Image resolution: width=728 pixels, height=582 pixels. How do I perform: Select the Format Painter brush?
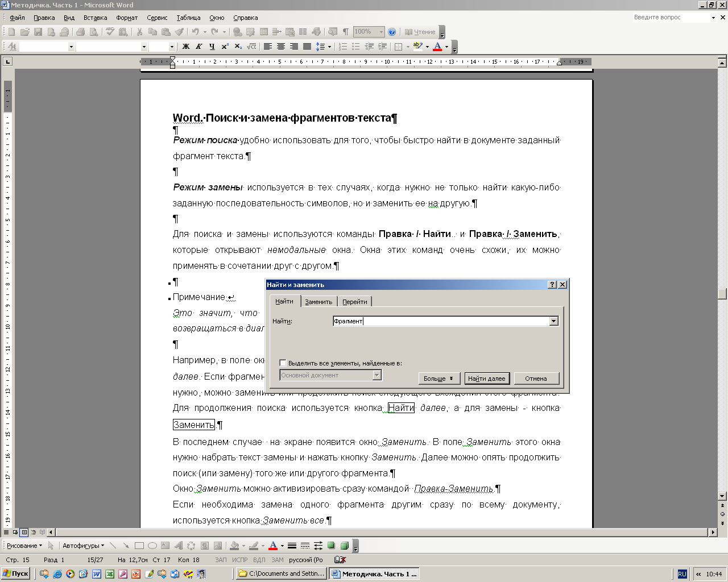[x=179, y=32]
